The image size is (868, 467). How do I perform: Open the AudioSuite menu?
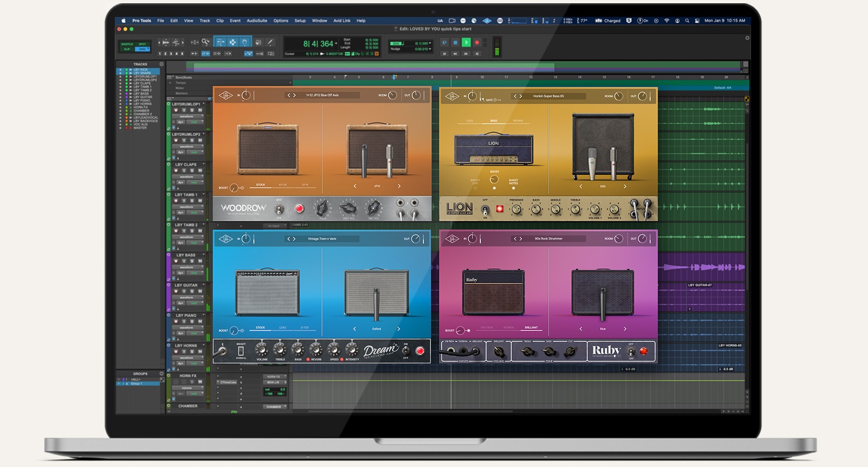click(x=257, y=21)
